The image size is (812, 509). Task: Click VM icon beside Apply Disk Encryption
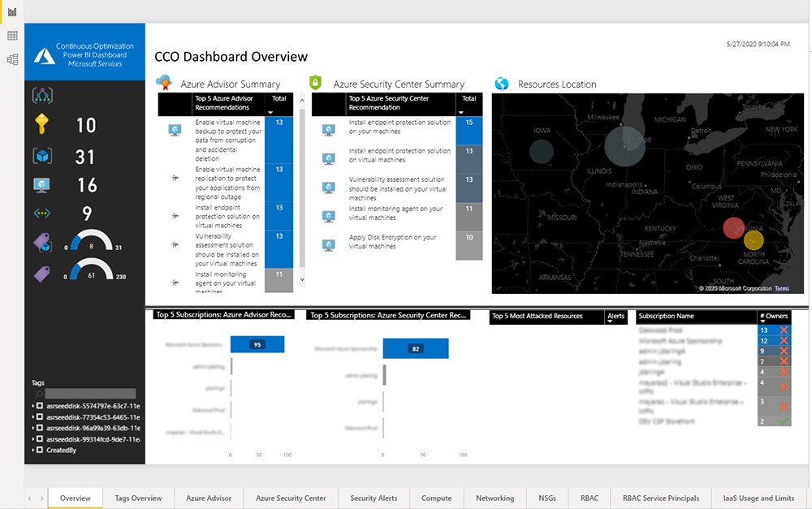(329, 245)
